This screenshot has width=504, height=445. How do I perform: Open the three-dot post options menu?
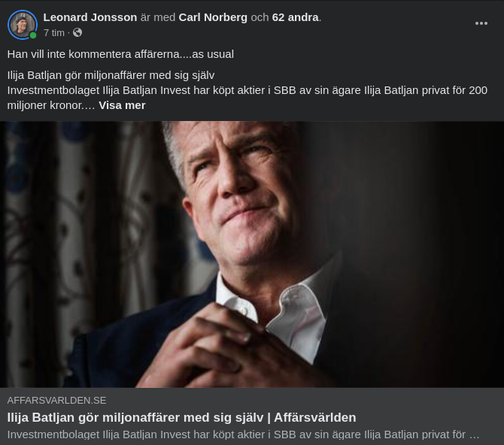click(x=481, y=23)
